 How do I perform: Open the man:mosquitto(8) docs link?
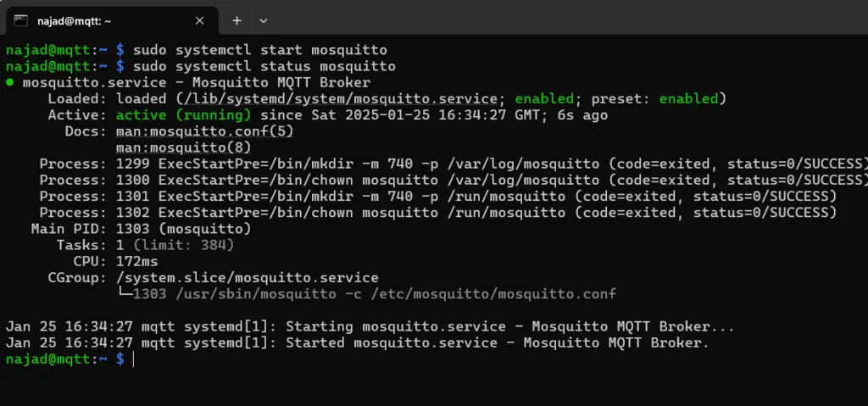pos(184,147)
